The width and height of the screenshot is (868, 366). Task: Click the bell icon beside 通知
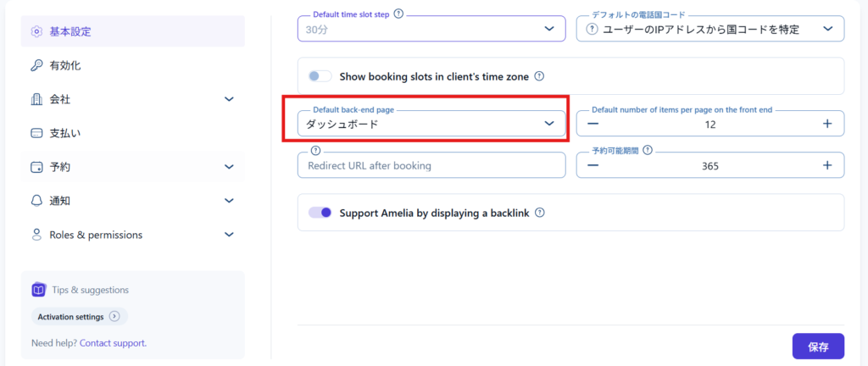36,201
